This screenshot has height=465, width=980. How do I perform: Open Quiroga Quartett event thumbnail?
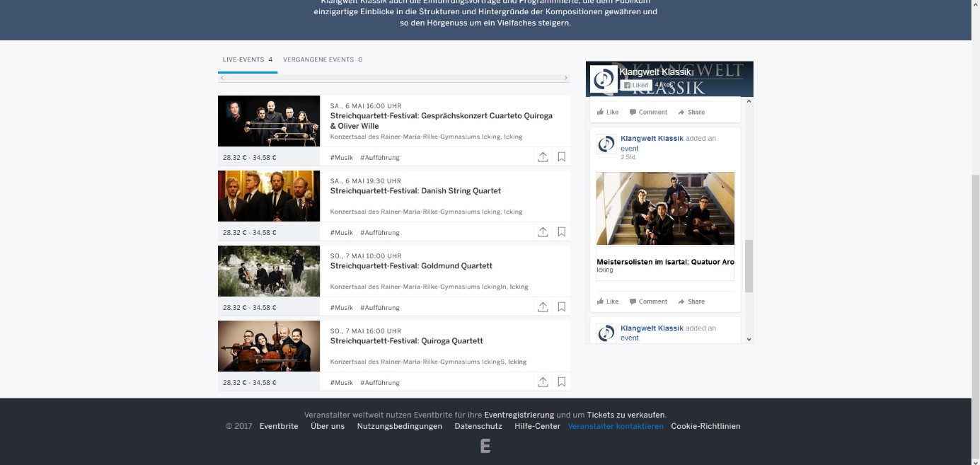tap(269, 346)
